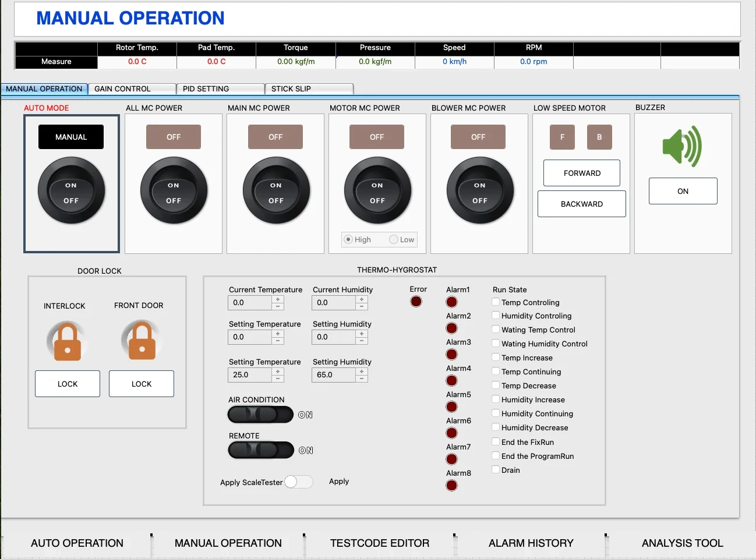
Task: Decrease the 65.0 Setting Humidity value
Action: tap(362, 378)
